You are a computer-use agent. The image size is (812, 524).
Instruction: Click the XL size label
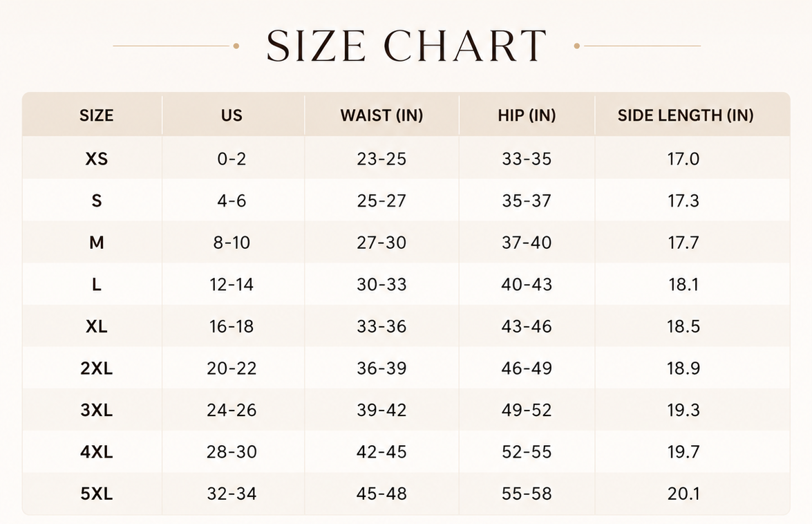pos(96,326)
